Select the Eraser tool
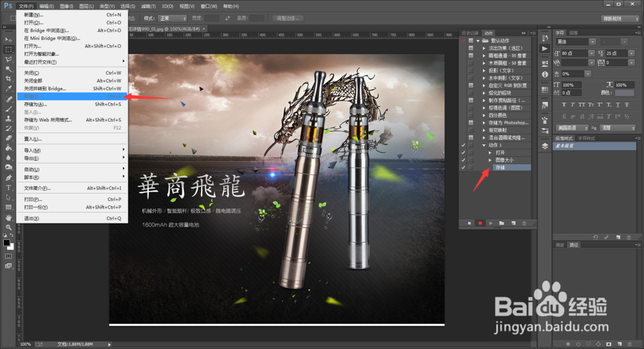 [8, 138]
